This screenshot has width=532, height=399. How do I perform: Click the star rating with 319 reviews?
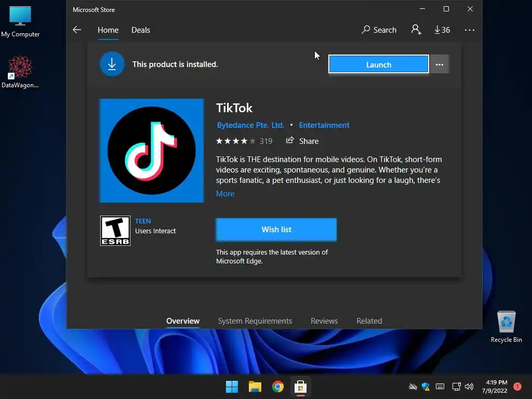[x=244, y=141]
